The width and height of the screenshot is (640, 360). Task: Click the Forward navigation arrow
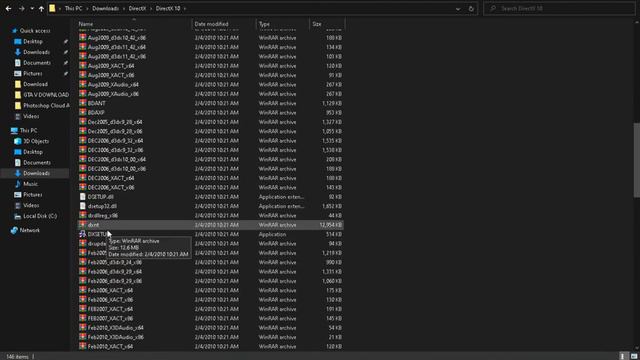pyautogui.click(x=21, y=8)
